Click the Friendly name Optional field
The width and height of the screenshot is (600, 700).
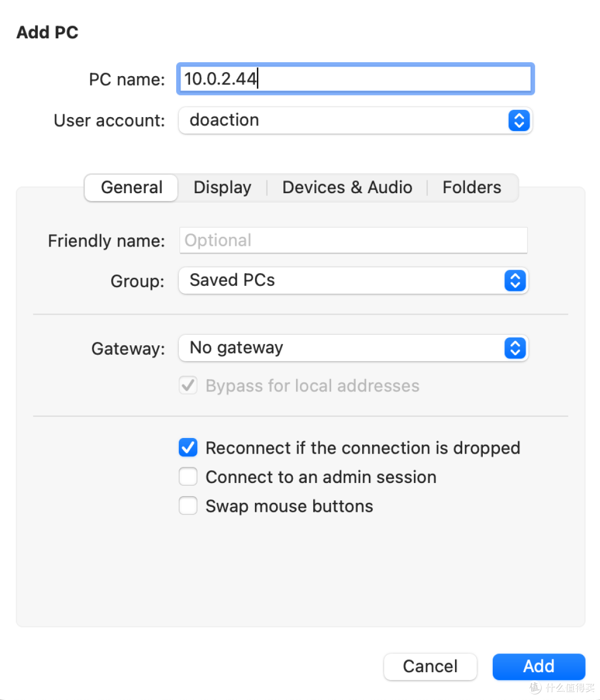tap(353, 240)
